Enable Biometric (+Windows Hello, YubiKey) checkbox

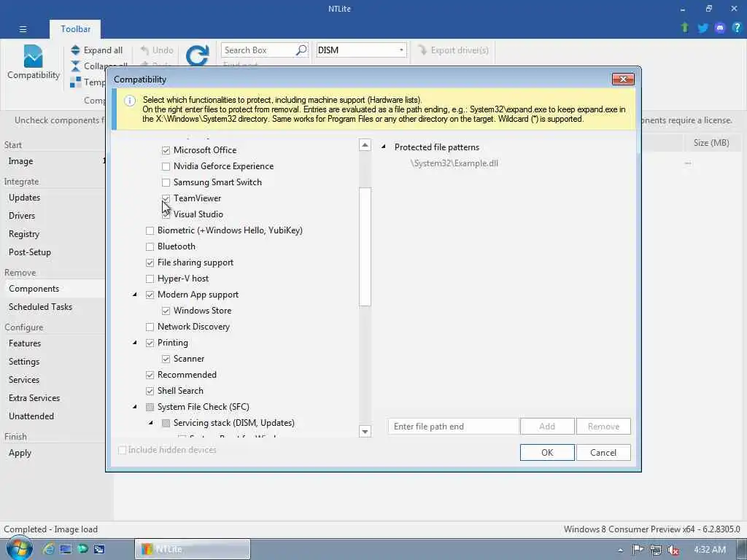(150, 230)
